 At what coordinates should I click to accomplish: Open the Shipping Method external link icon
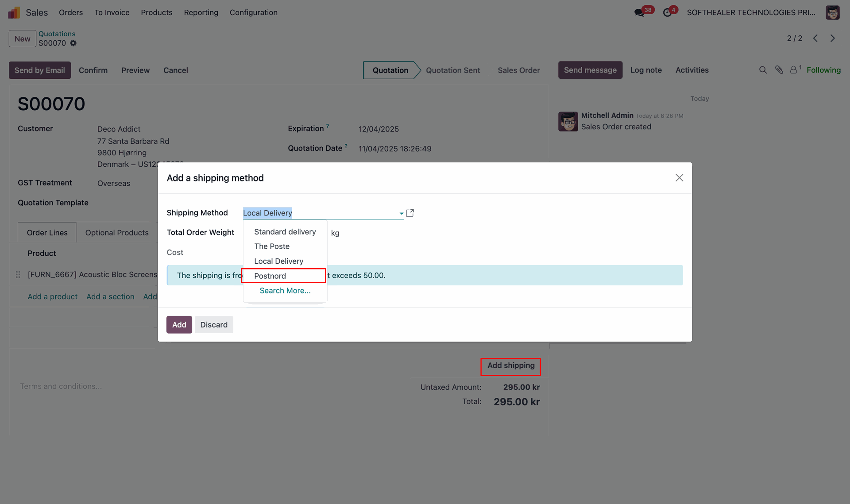[x=410, y=213]
